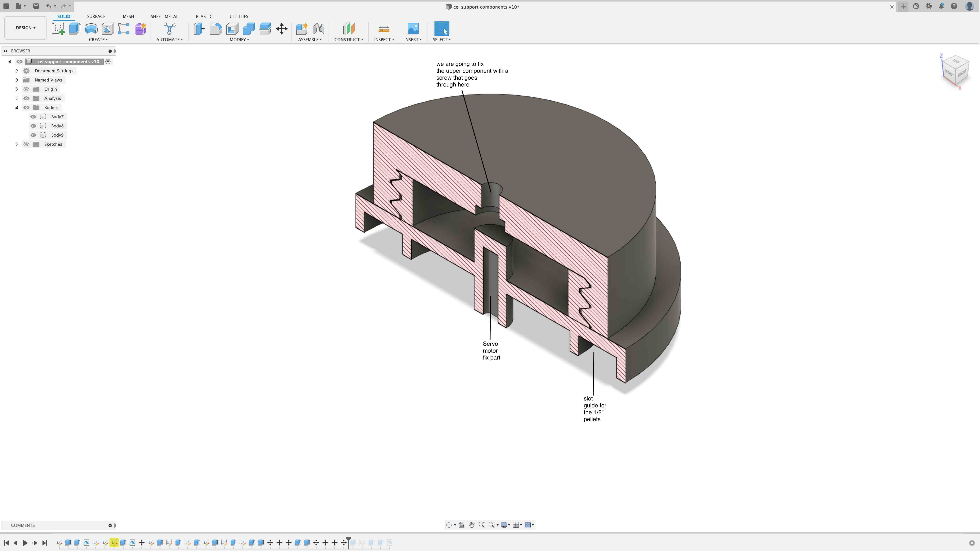Open the DESIGN workspace dropdown
The height and width of the screenshot is (551, 980).
25,28
